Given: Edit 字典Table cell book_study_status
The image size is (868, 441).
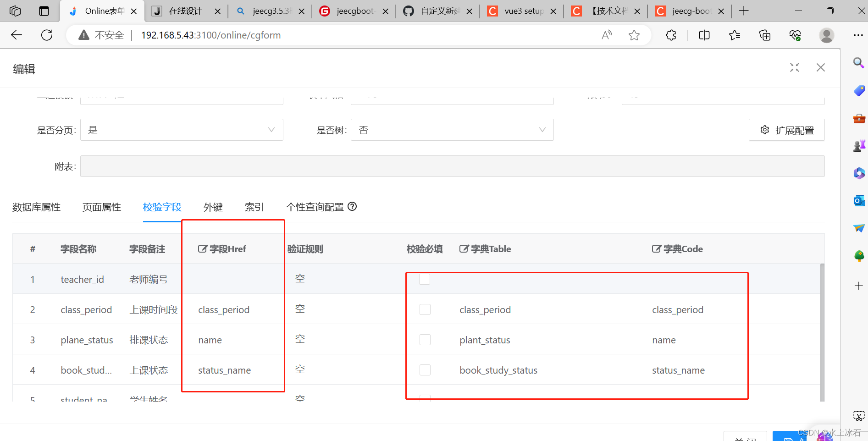Looking at the screenshot, I should (x=498, y=370).
